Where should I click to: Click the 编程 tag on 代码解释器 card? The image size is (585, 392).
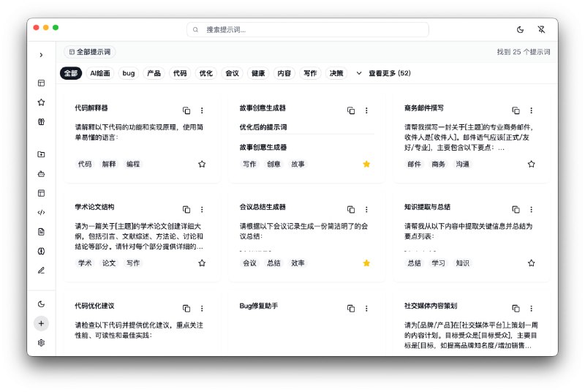pos(133,164)
